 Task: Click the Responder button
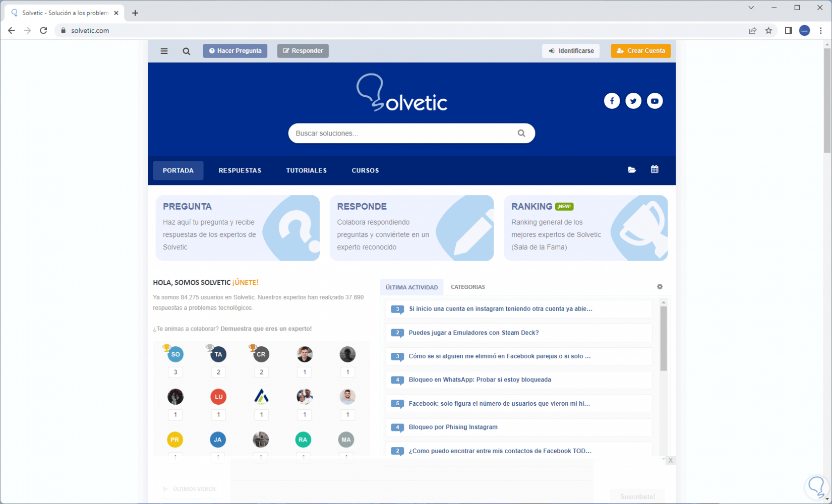[x=303, y=51]
